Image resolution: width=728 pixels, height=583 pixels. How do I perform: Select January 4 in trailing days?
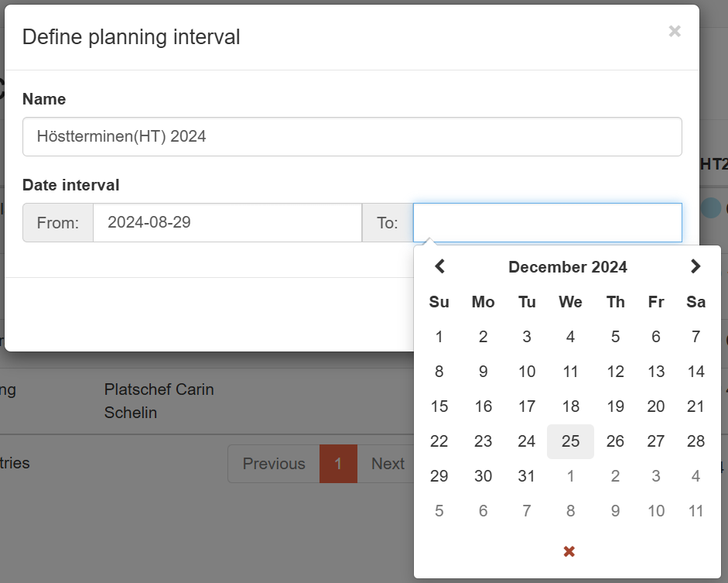[696, 476]
